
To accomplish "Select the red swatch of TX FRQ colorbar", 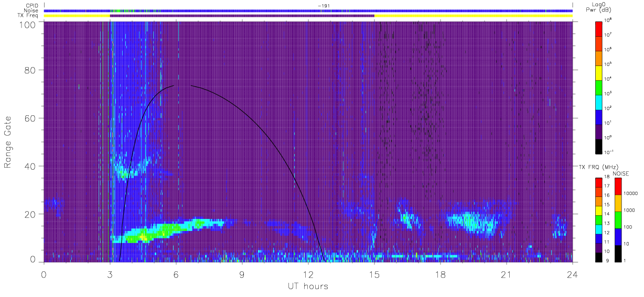I will [599, 183].
